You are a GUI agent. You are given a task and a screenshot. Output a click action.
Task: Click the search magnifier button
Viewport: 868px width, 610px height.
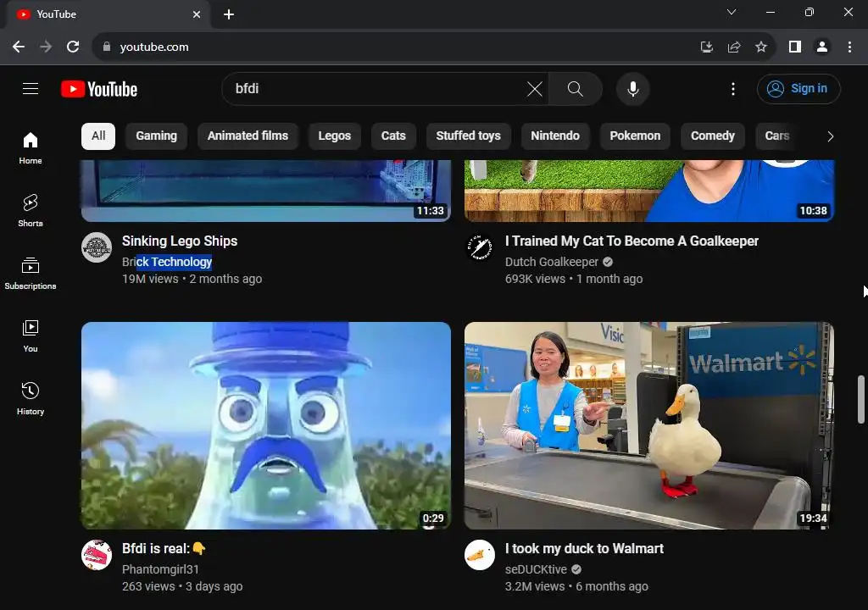coord(576,89)
